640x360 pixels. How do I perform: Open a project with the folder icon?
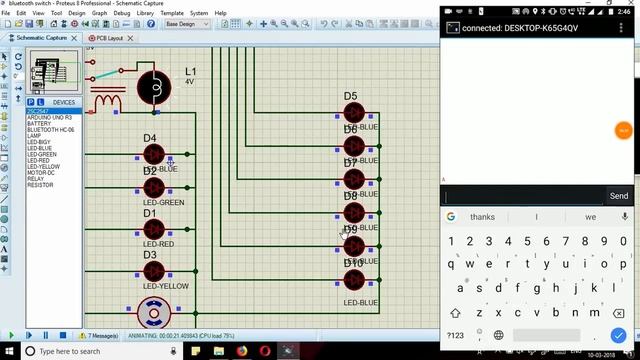(x=19, y=24)
